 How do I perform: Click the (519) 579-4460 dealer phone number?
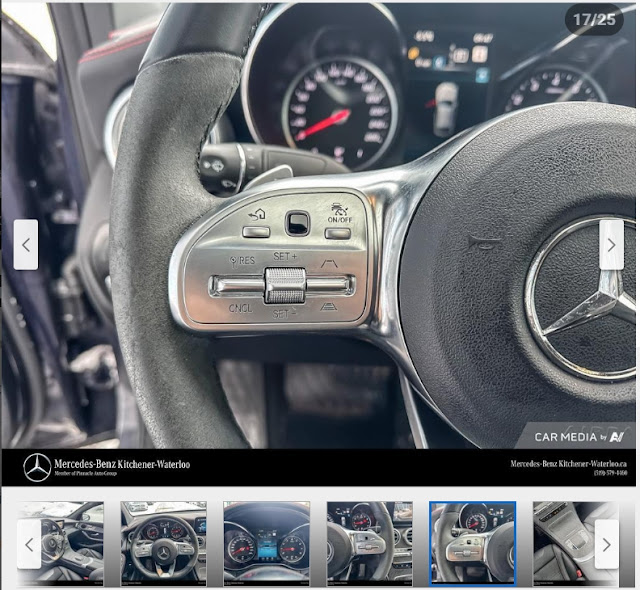pos(611,473)
